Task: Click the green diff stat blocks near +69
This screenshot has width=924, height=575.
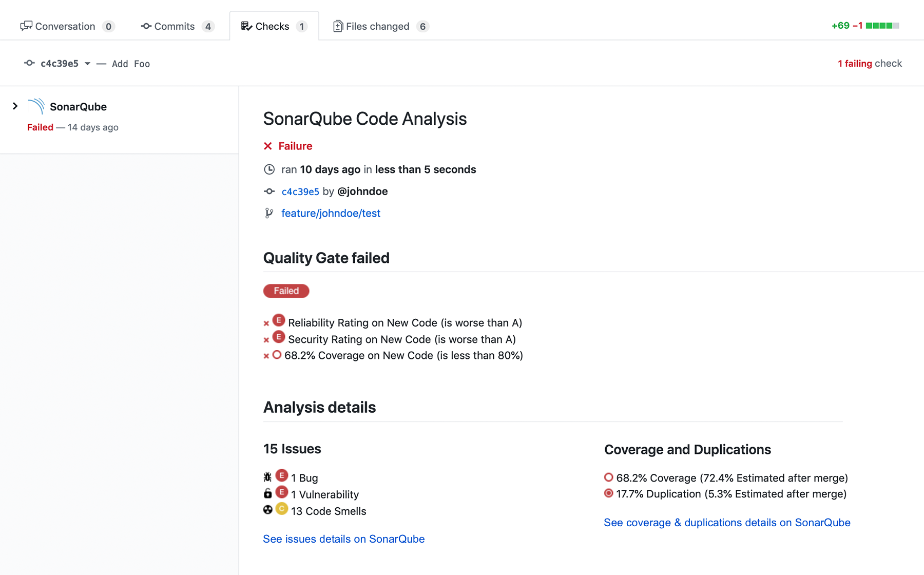Action: point(879,25)
